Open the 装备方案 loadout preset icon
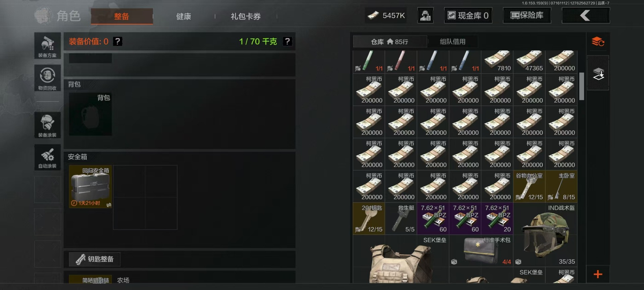644x290 pixels. [x=47, y=46]
